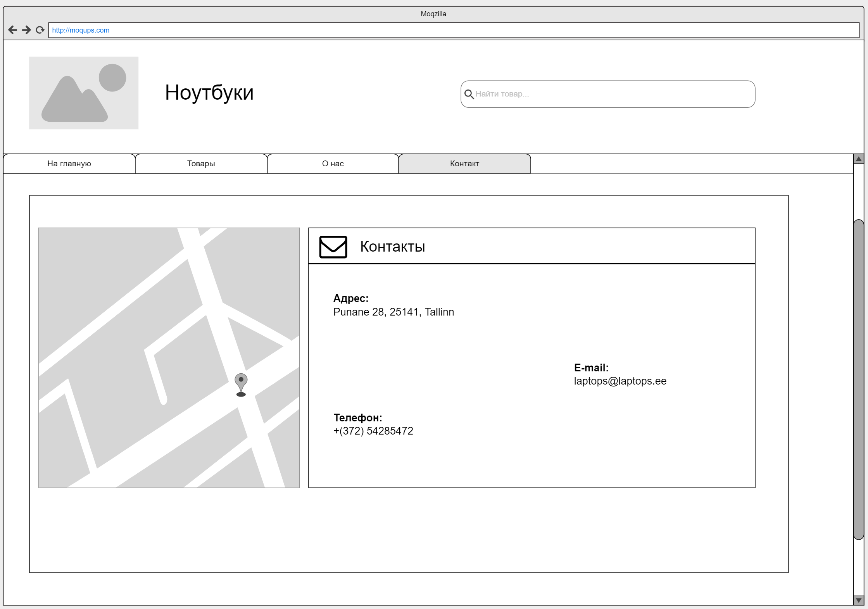This screenshot has height=609, width=868.
Task: Click the email laptops@laptops.ee
Action: pyautogui.click(x=620, y=381)
